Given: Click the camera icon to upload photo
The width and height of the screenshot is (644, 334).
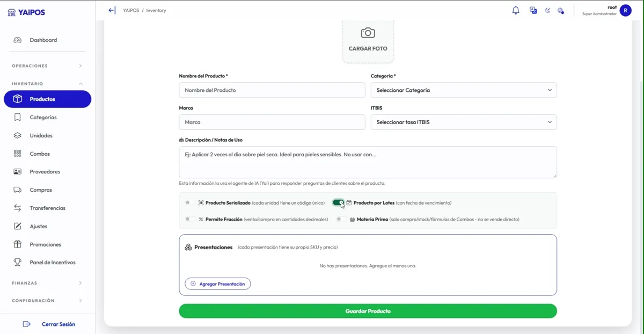Looking at the screenshot, I should [368, 33].
